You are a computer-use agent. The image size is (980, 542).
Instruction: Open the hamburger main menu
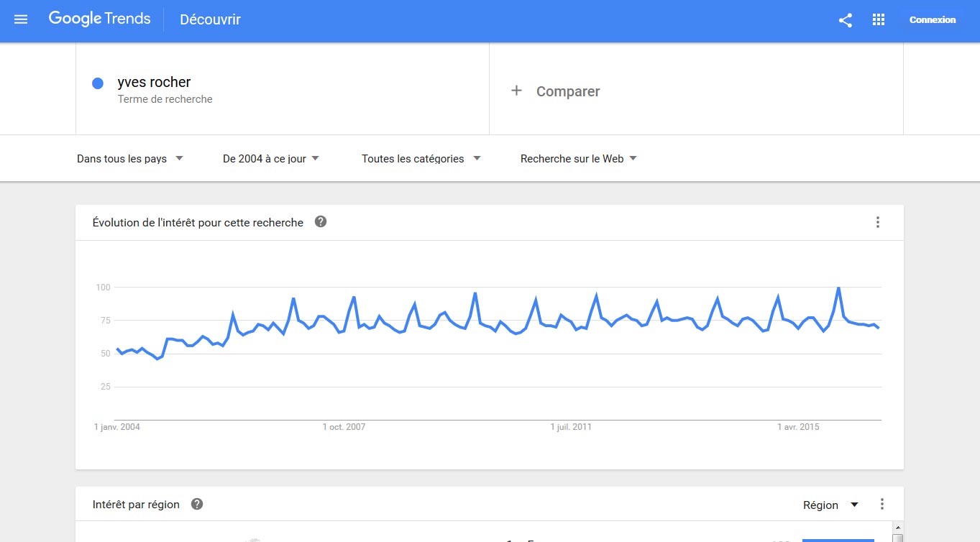[21, 20]
